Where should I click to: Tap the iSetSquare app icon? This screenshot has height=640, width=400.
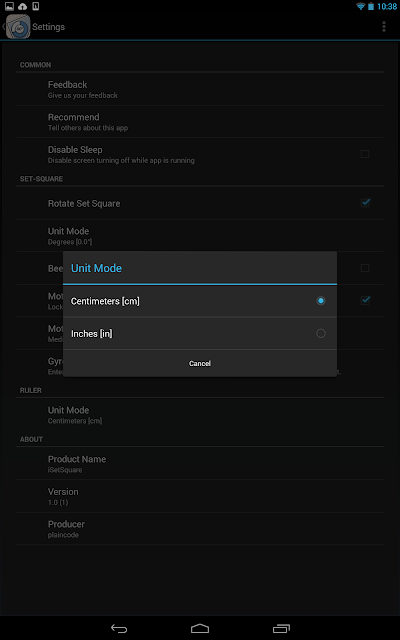pos(18,27)
